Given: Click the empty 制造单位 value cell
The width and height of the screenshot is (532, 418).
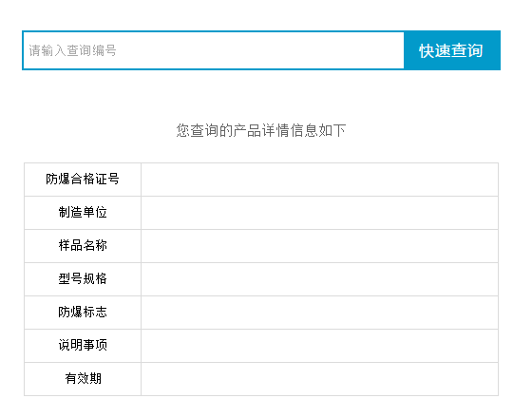Looking at the screenshot, I should (x=319, y=213).
